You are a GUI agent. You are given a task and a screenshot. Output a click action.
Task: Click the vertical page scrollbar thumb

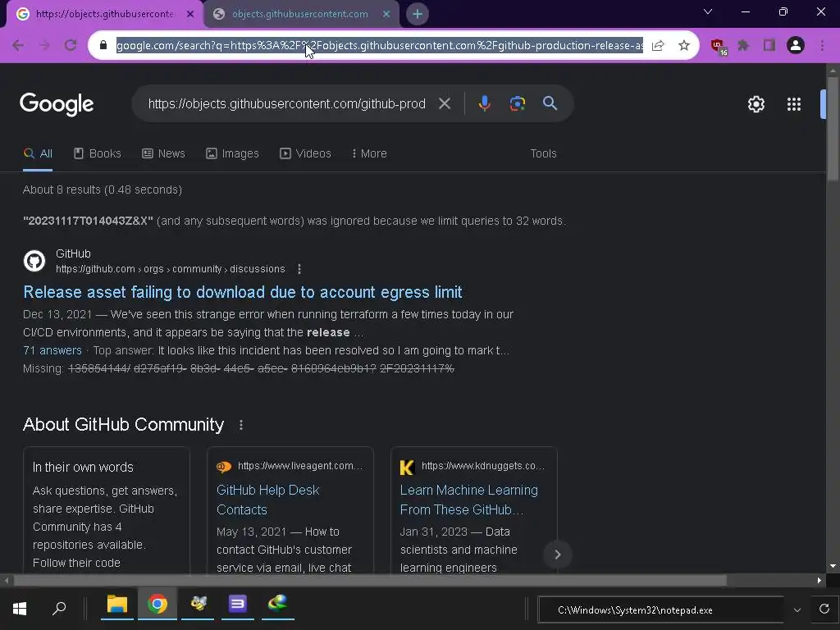pos(833,129)
